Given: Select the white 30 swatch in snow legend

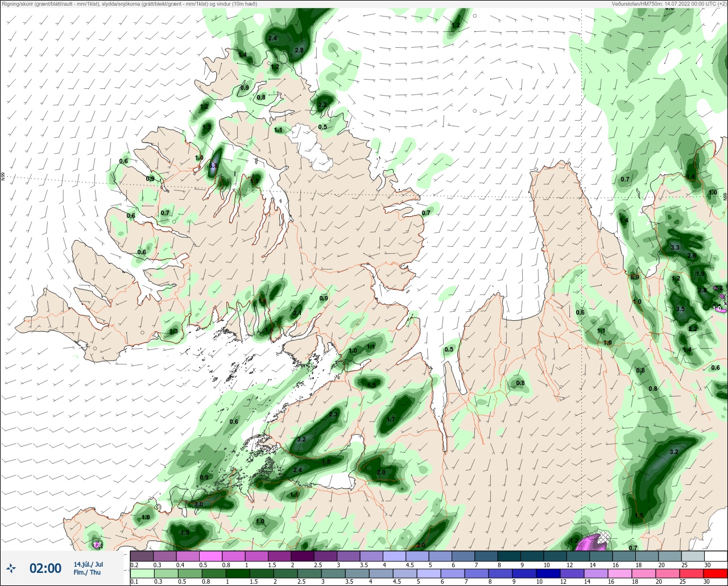Looking at the screenshot, I should coord(715,556).
